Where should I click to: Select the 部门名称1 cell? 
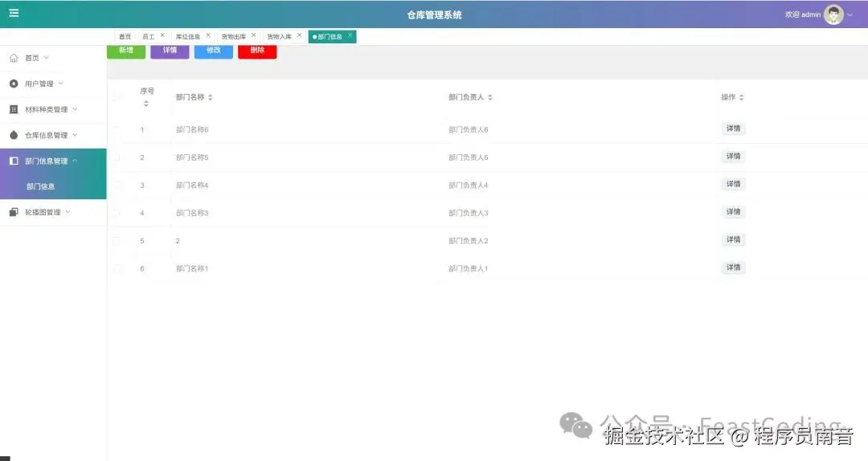click(x=192, y=268)
